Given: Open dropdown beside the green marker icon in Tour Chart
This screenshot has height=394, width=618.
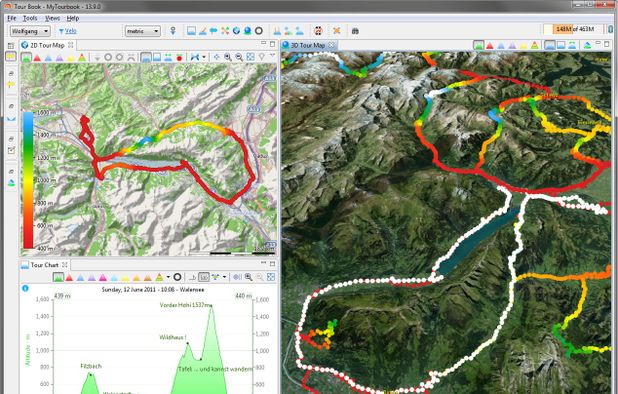Looking at the screenshot, I should coord(224,277).
